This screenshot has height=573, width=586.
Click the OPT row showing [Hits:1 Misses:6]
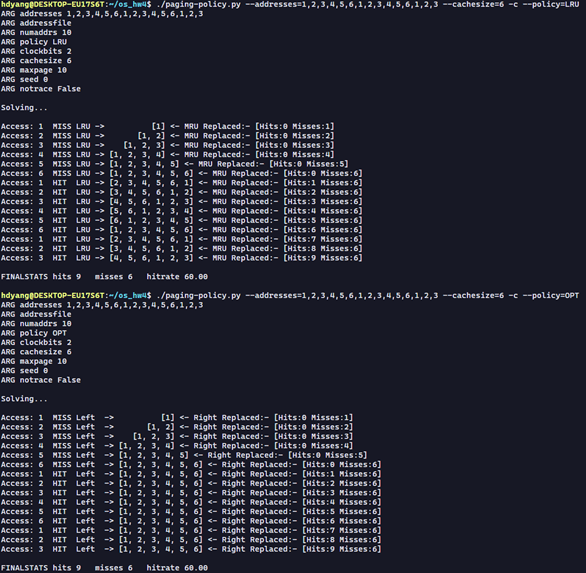click(x=191, y=474)
